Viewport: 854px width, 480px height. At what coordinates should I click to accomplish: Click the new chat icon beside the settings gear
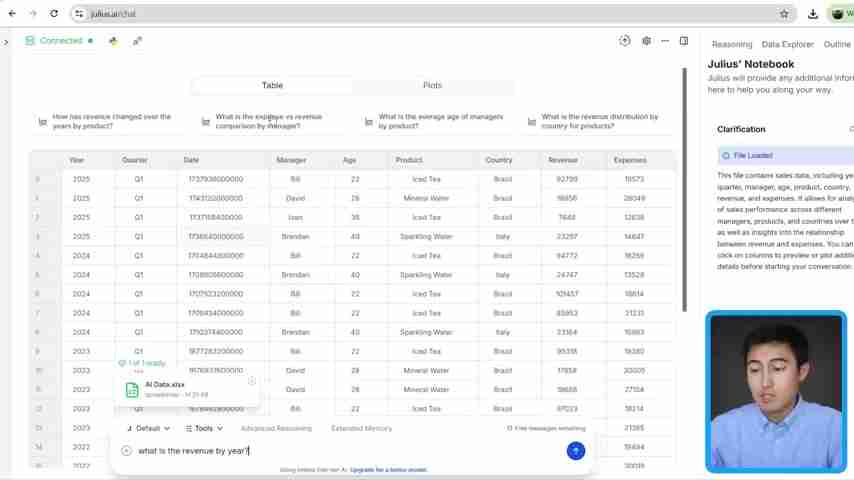coord(625,41)
